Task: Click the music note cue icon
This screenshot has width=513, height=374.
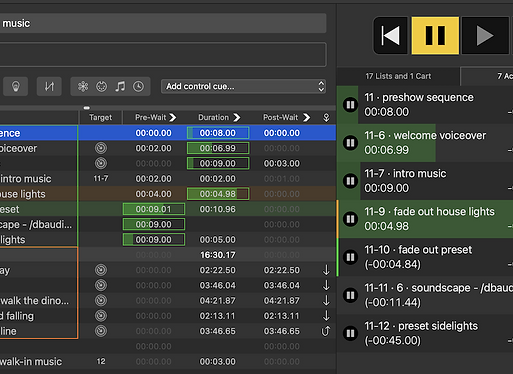Action: 120,87
